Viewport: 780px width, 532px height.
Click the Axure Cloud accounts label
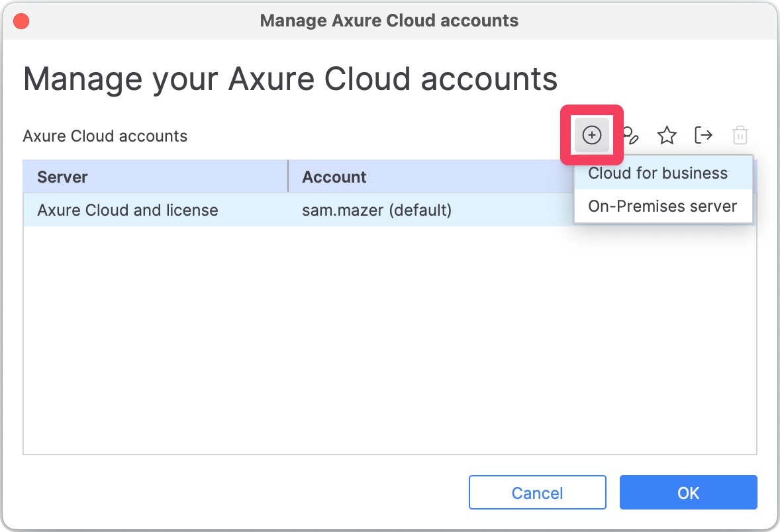click(105, 136)
